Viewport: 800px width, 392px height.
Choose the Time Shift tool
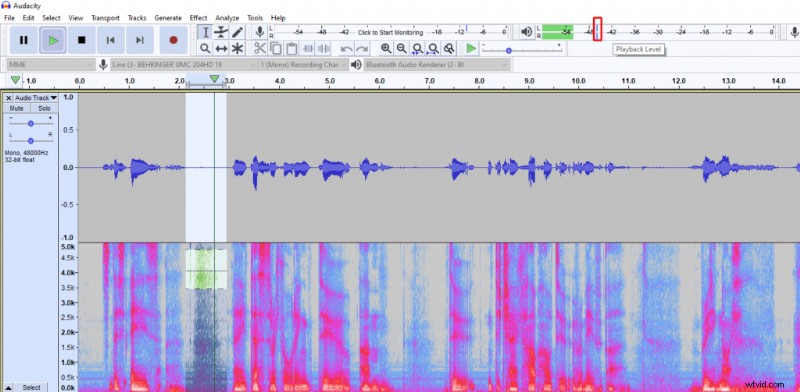(x=221, y=48)
